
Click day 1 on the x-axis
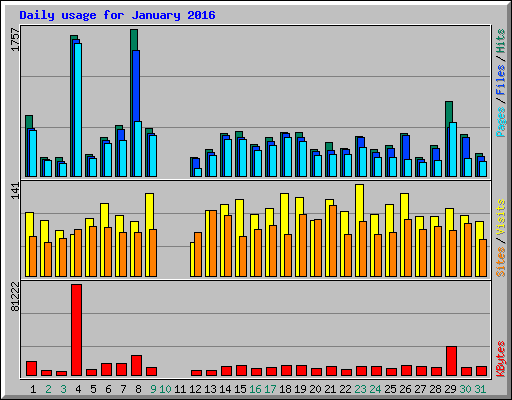[x=33, y=389]
